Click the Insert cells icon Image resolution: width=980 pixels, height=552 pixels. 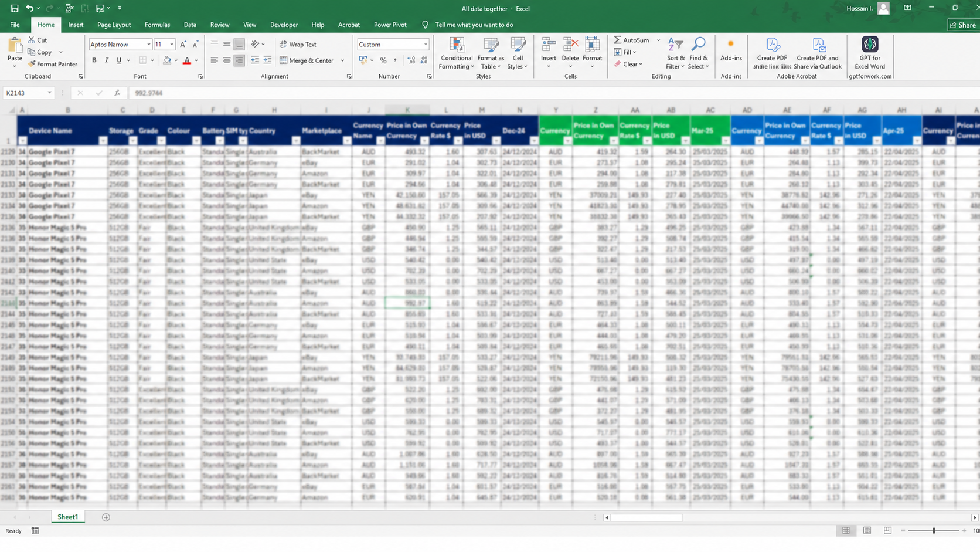(549, 45)
